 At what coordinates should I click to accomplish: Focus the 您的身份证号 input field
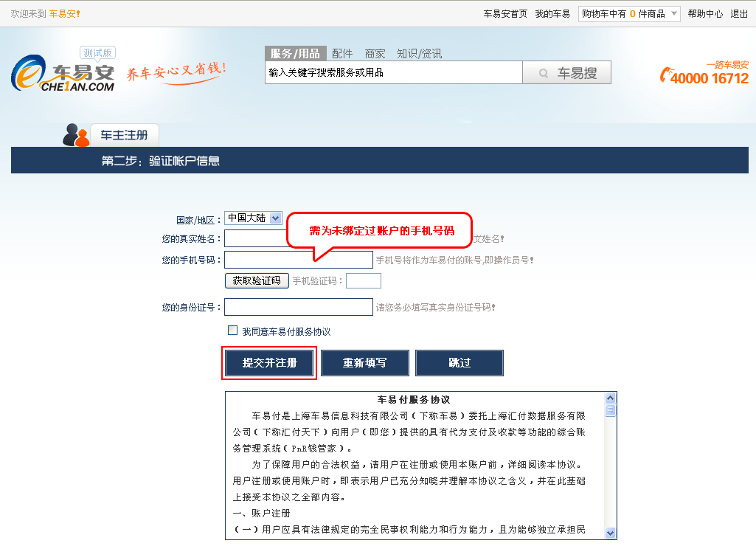pyautogui.click(x=299, y=307)
